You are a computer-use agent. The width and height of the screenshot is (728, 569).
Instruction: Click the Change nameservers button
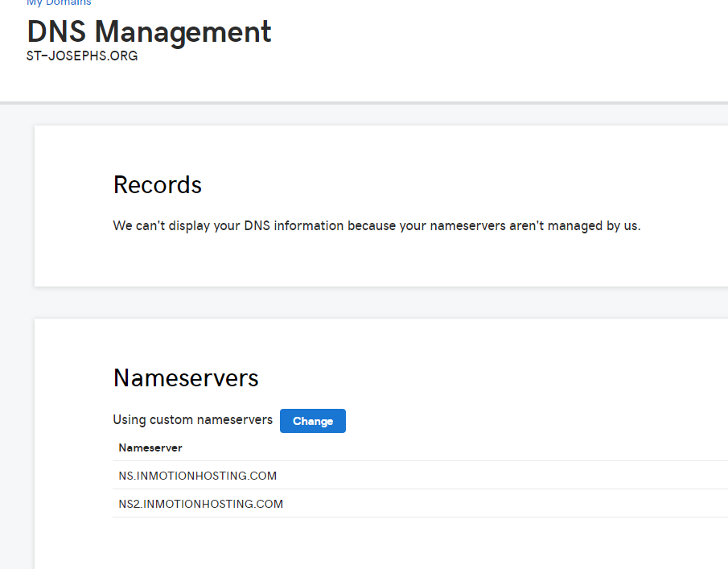pyautogui.click(x=312, y=421)
